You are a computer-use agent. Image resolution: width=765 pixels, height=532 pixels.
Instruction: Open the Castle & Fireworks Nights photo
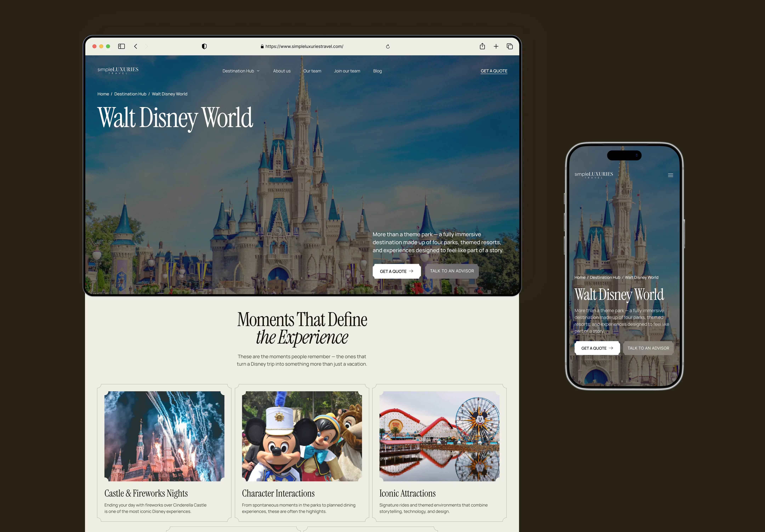click(164, 436)
